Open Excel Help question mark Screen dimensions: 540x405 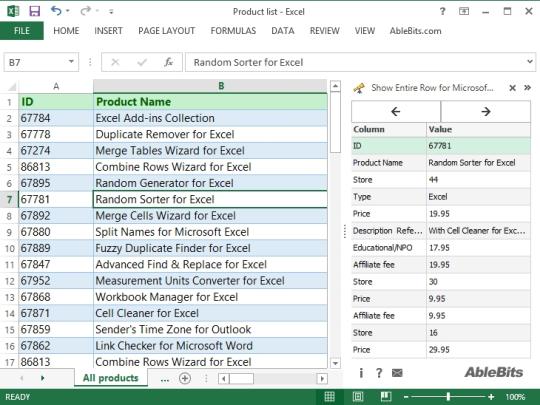(443, 11)
